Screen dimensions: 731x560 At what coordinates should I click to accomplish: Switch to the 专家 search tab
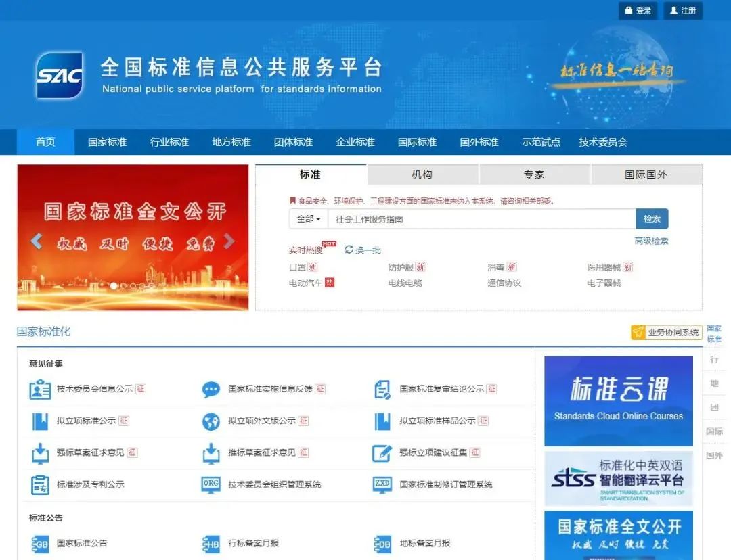coord(534,174)
